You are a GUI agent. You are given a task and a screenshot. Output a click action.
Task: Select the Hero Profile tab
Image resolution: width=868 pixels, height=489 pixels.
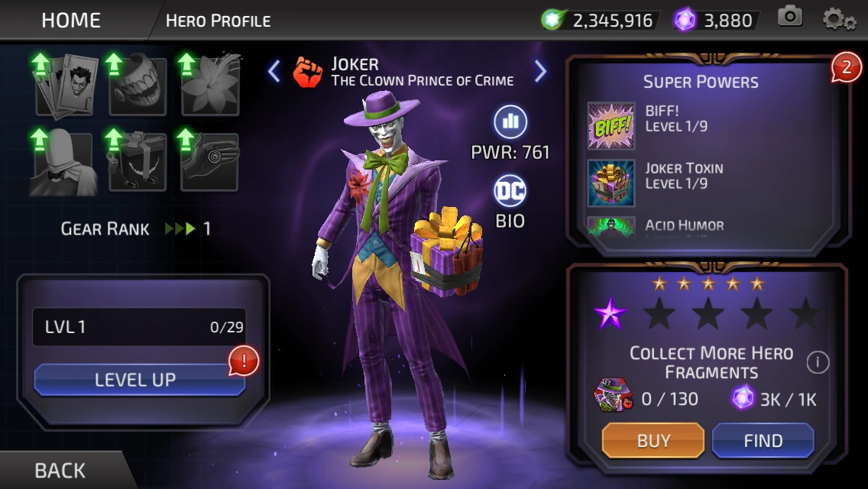tap(218, 21)
